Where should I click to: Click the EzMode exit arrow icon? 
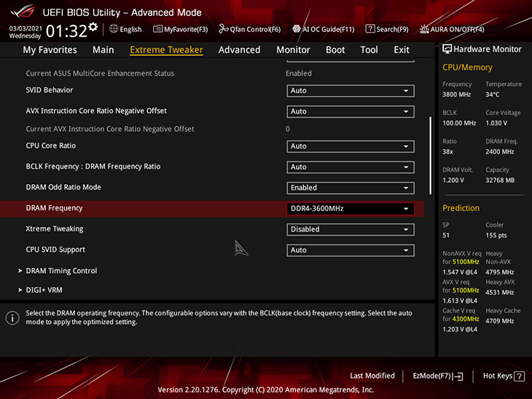(x=458, y=376)
